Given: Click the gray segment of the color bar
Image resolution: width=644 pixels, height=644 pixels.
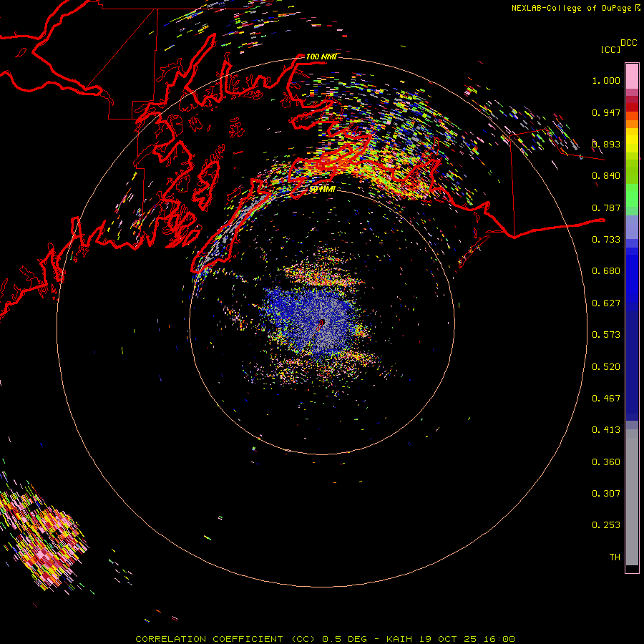Looking at the screenshot, I should [x=632, y=497].
